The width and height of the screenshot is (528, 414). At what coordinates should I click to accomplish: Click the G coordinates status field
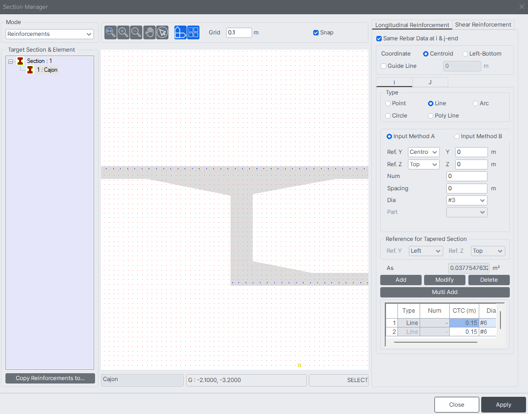click(x=246, y=380)
